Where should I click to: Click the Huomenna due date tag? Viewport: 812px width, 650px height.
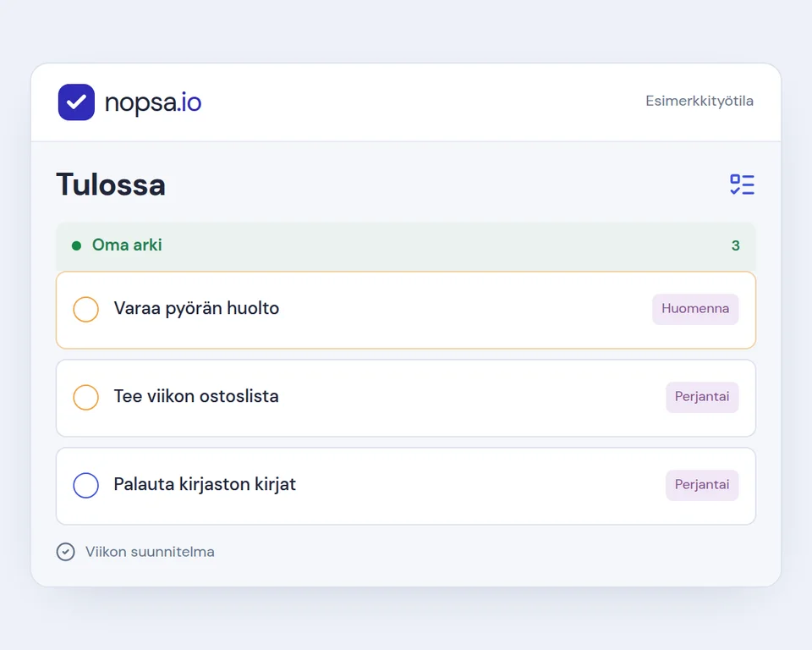tap(695, 309)
